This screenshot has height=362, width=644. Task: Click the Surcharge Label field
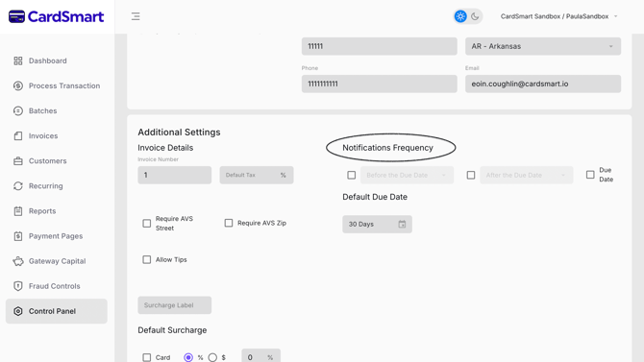175,305
